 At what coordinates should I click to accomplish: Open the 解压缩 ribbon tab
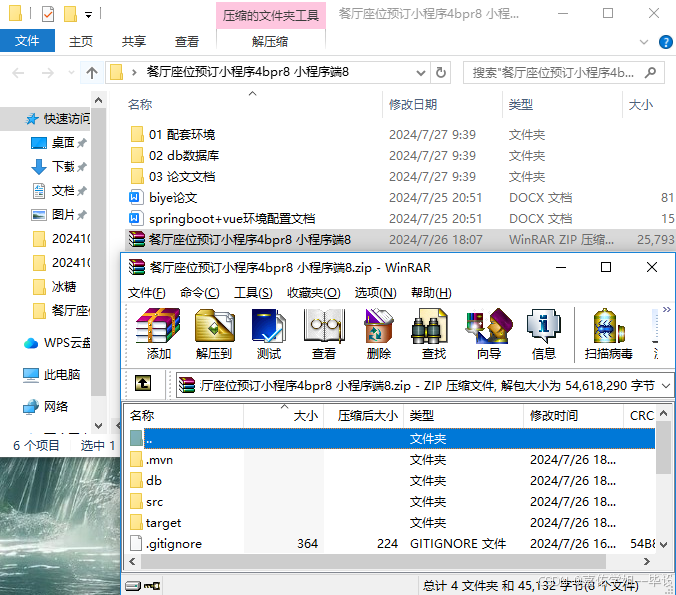pyautogui.click(x=270, y=41)
